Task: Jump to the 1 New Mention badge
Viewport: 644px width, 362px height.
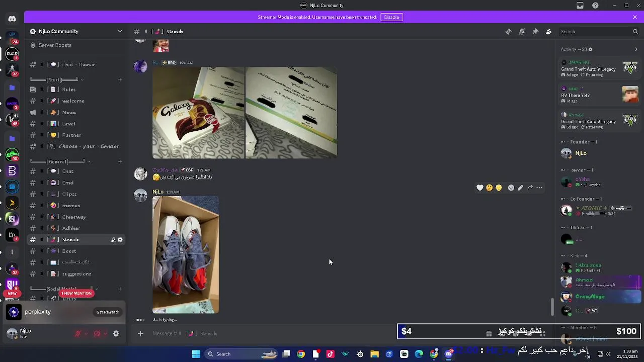Action: click(x=76, y=293)
